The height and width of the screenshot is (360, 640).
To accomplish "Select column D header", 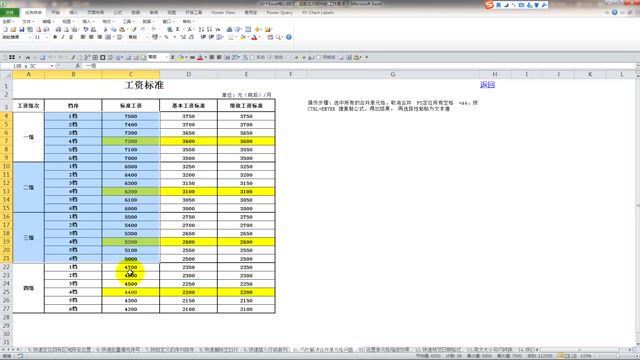I will click(189, 74).
